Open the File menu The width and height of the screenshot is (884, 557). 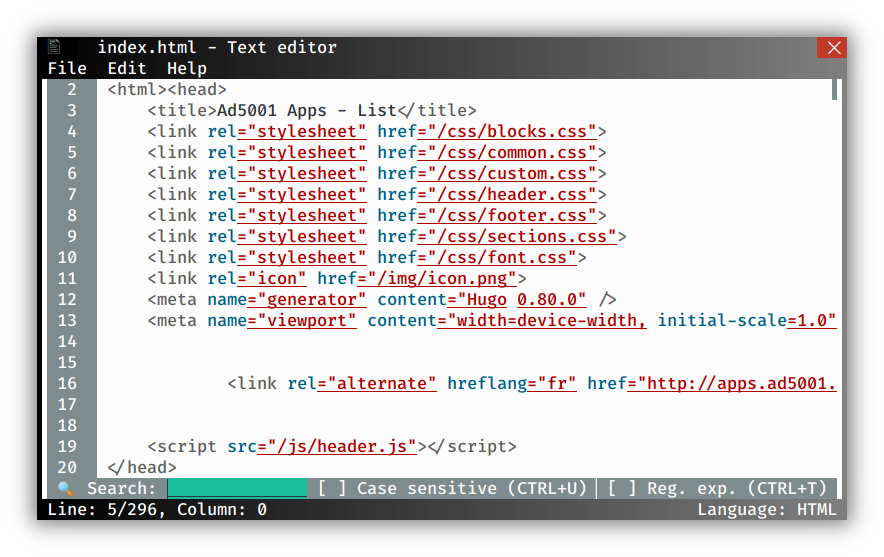click(67, 68)
